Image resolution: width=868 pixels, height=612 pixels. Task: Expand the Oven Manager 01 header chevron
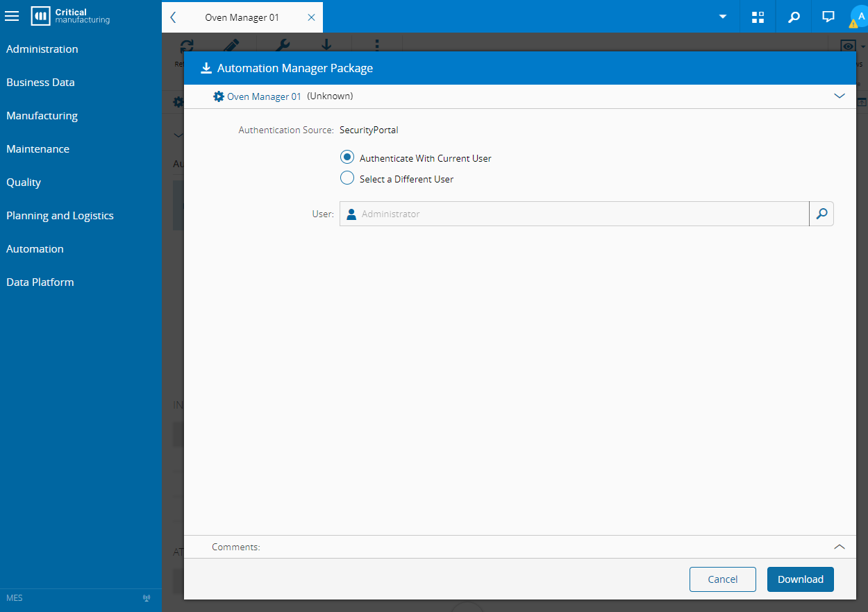840,96
